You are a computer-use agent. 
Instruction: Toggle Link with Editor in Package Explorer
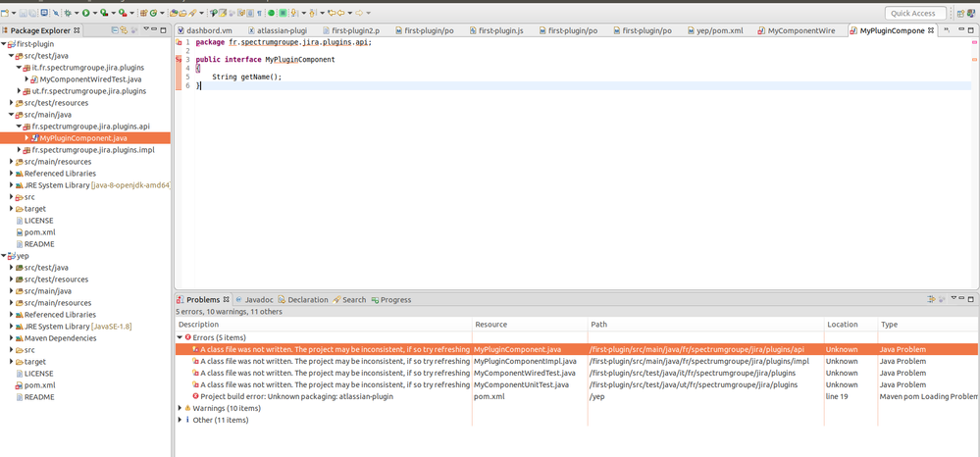[124, 29]
